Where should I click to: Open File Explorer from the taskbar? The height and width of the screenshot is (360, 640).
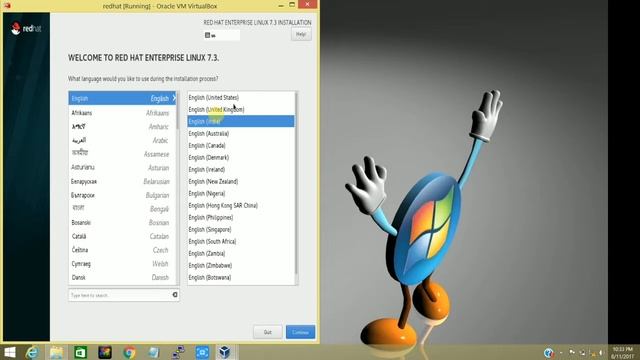(x=56, y=352)
